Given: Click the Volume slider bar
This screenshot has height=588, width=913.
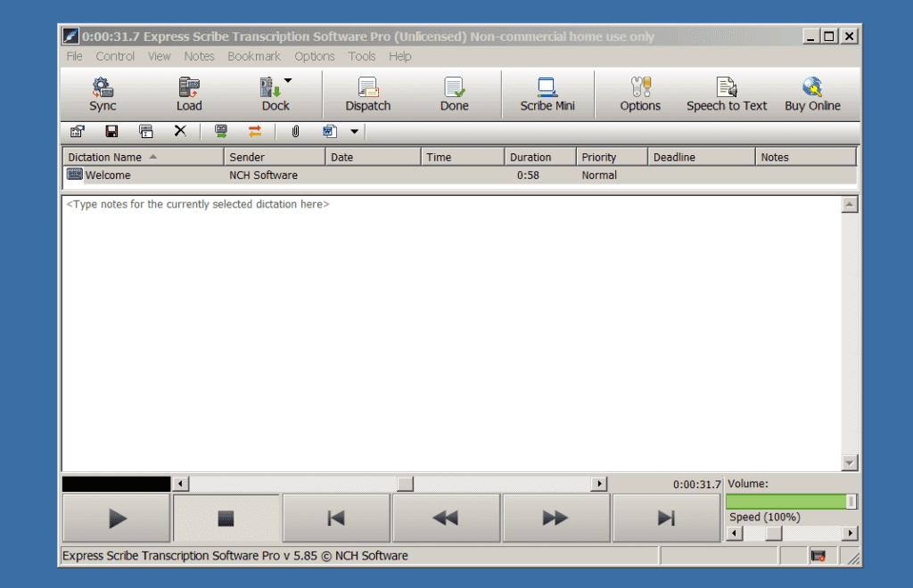Looking at the screenshot, I should (789, 502).
